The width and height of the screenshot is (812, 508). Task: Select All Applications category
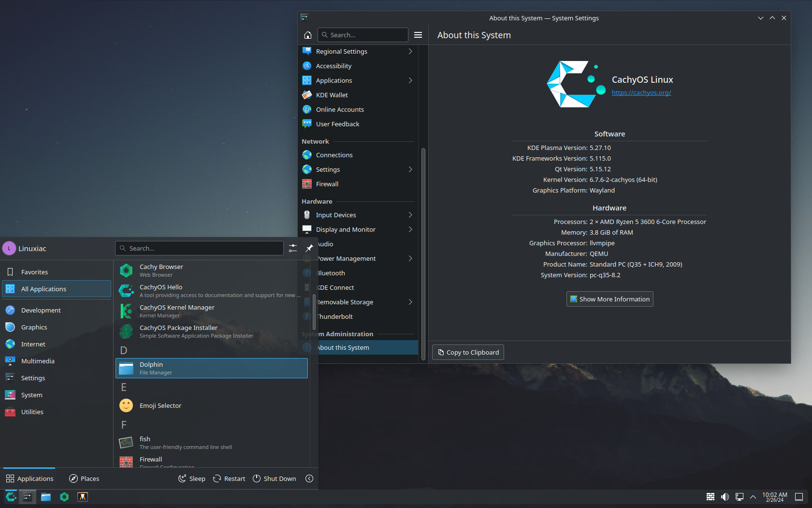(57, 289)
